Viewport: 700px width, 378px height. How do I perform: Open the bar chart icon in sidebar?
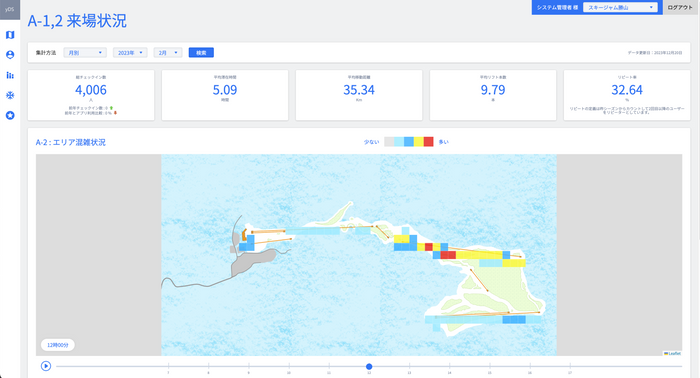point(10,75)
